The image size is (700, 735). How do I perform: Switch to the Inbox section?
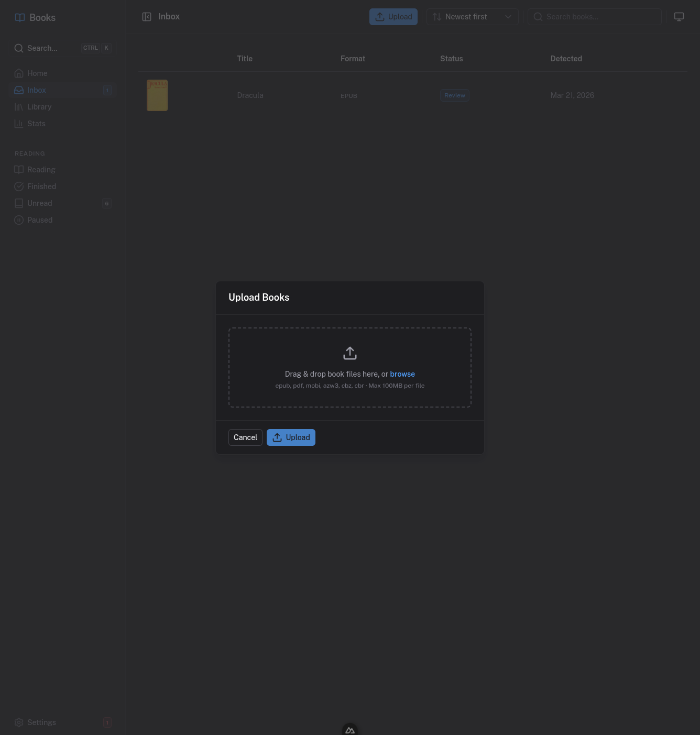pyautogui.click(x=36, y=90)
